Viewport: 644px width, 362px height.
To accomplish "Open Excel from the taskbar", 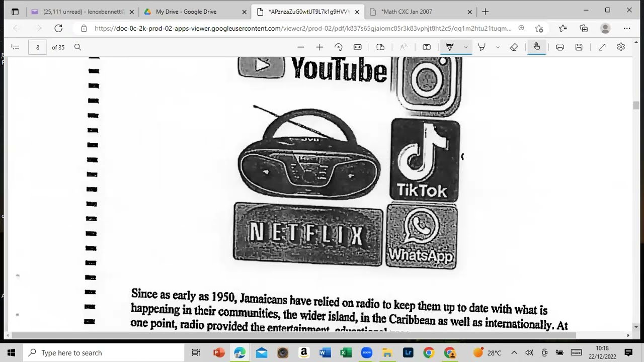I will 346,352.
